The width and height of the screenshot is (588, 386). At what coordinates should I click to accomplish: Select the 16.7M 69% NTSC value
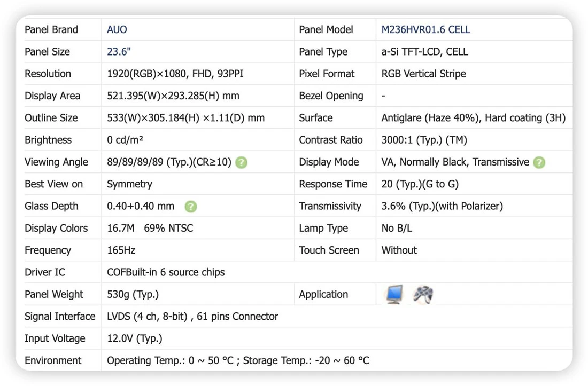point(150,229)
